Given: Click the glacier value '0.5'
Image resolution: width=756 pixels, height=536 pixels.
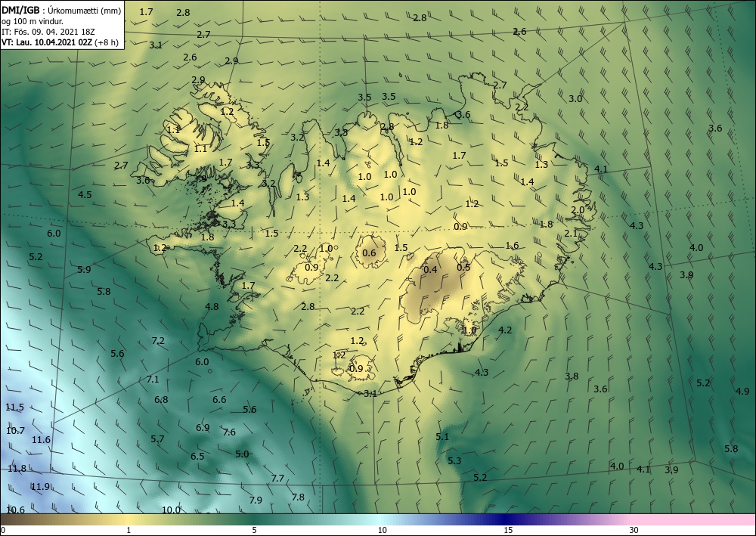Looking at the screenshot, I should coord(463,267).
